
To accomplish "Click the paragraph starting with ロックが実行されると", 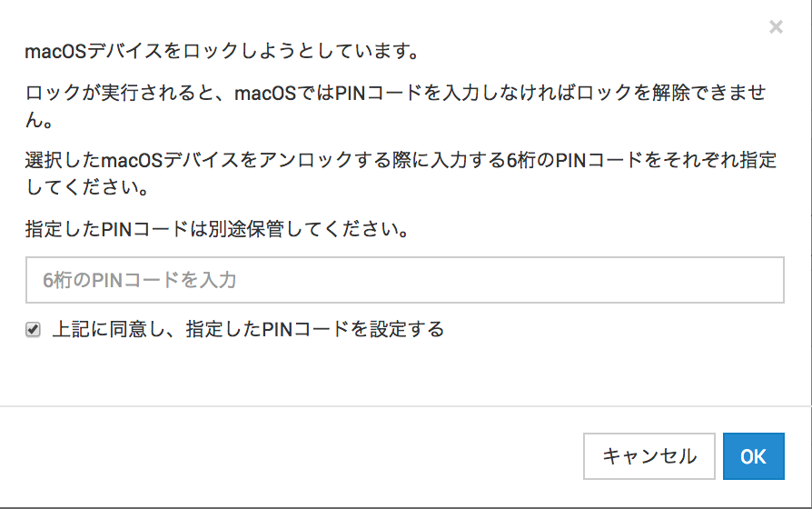I will point(395,94).
